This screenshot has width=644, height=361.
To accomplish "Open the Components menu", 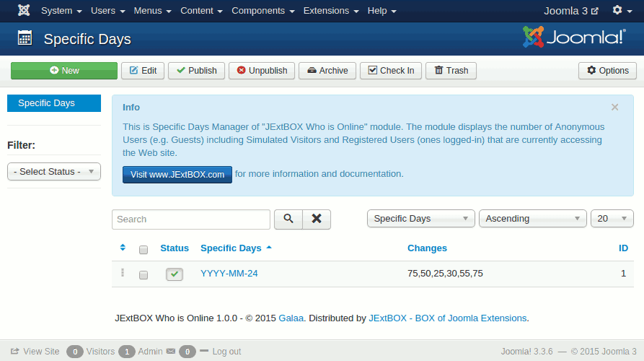I will [x=263, y=11].
